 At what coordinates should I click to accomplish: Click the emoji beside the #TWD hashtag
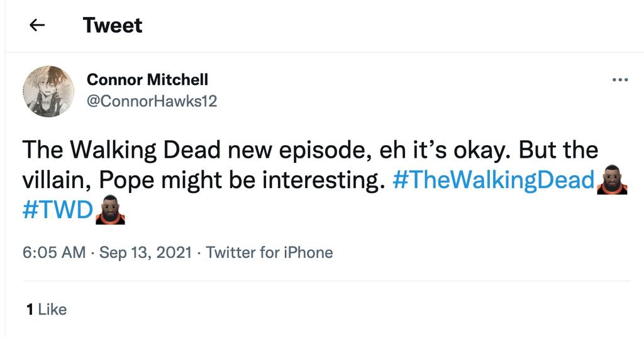[x=110, y=209]
